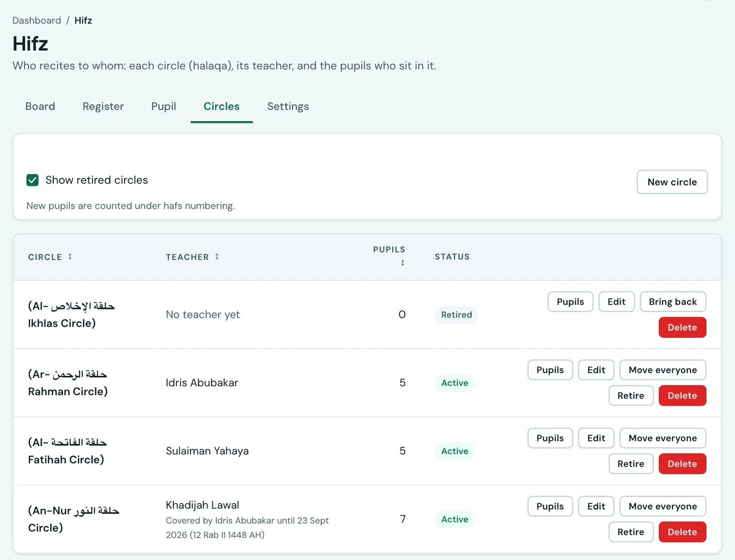The height and width of the screenshot is (560, 735).
Task: Delete the An-Nur Circle
Action: click(x=682, y=532)
